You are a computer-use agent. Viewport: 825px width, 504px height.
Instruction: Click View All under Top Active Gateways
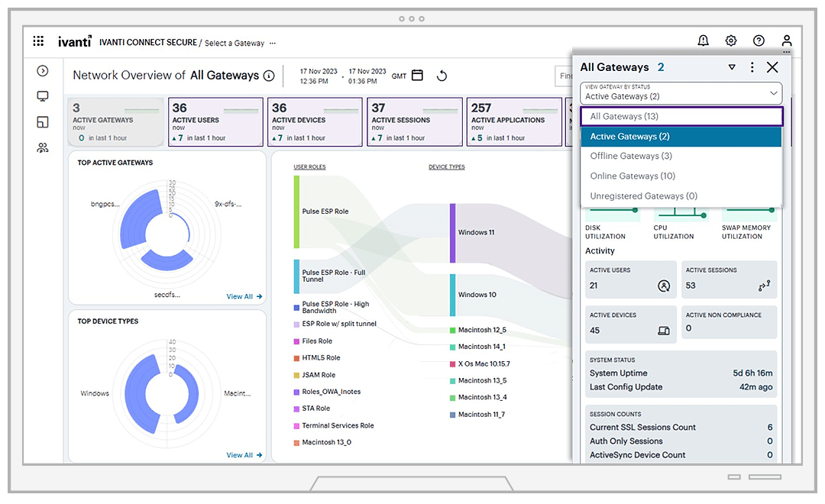pyautogui.click(x=244, y=296)
